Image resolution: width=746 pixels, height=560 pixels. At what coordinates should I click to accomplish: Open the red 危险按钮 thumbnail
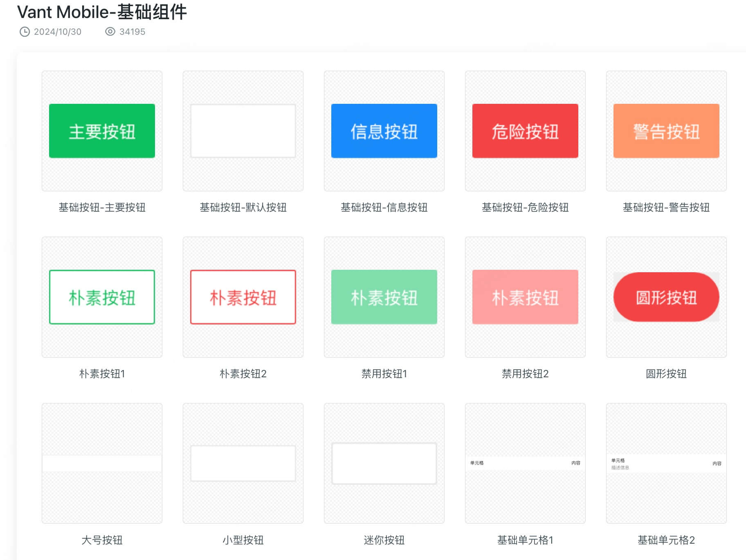click(x=525, y=131)
